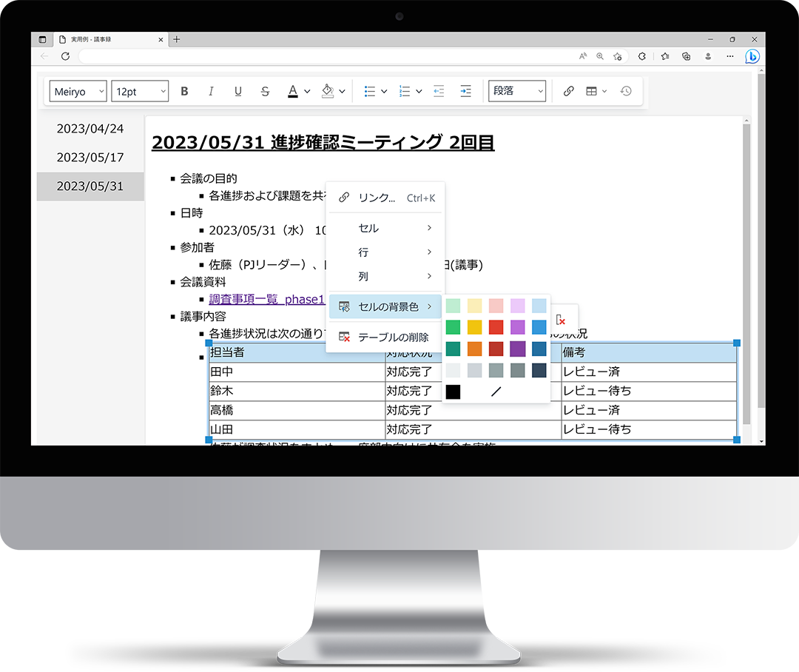This screenshot has height=672, width=799.
Task: Open the 12pt font size dropdown
Action: 140,91
